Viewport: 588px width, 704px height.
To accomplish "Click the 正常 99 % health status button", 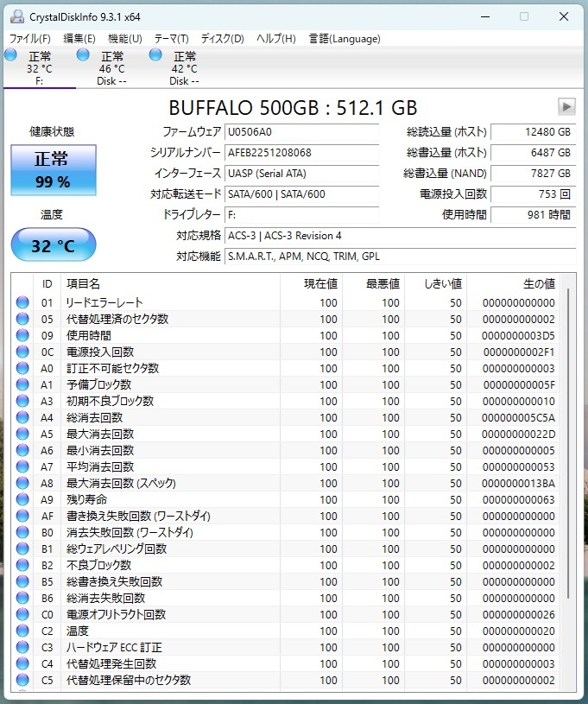I will 54,169.
